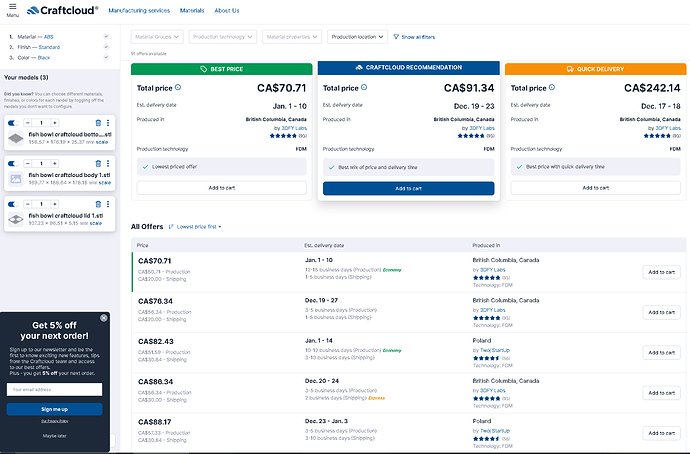Click star rating in Quick Delivery card
The height and width of the screenshot is (454, 690).
(x=657, y=136)
